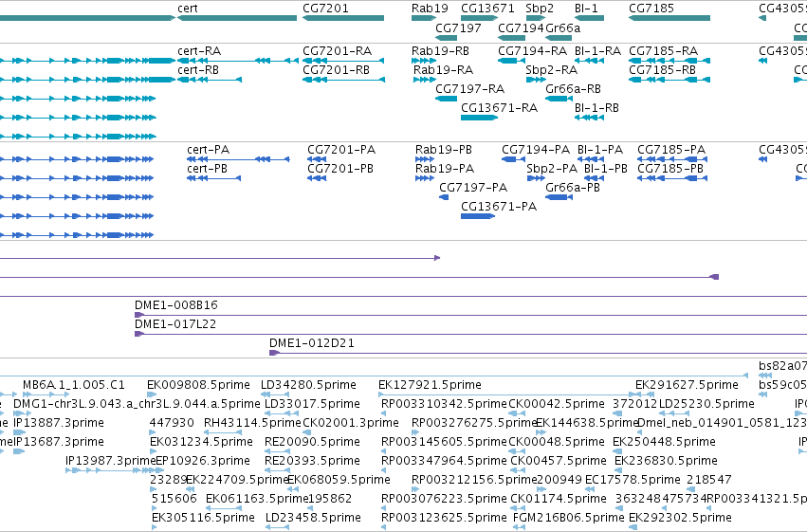Select the Gr66a-PB protein feature
This screenshot has width=807, height=532.
559,197
